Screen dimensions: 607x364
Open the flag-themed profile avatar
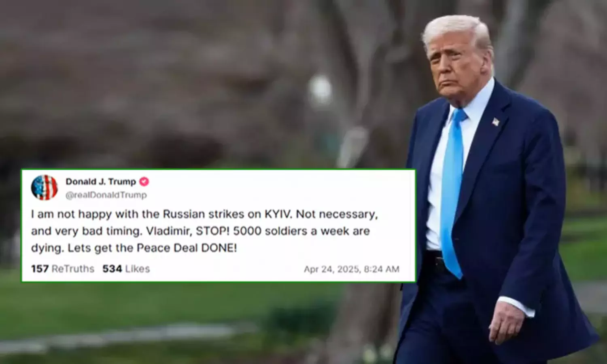point(45,188)
